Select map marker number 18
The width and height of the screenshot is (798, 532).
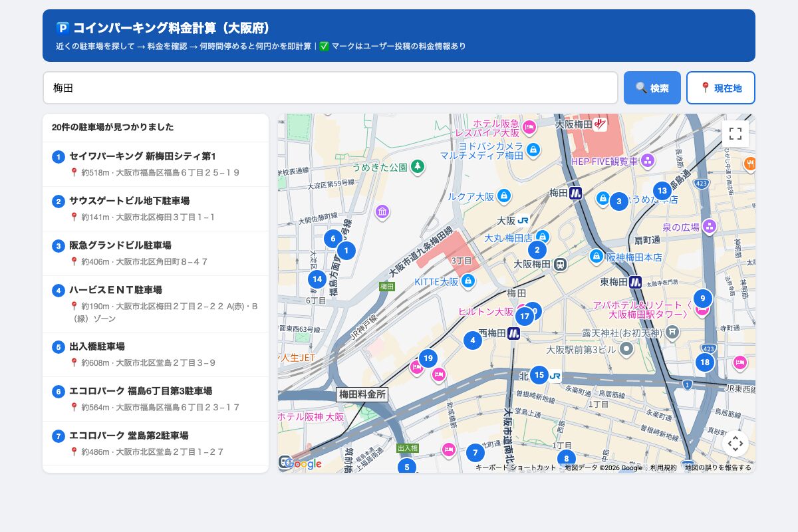click(x=705, y=362)
